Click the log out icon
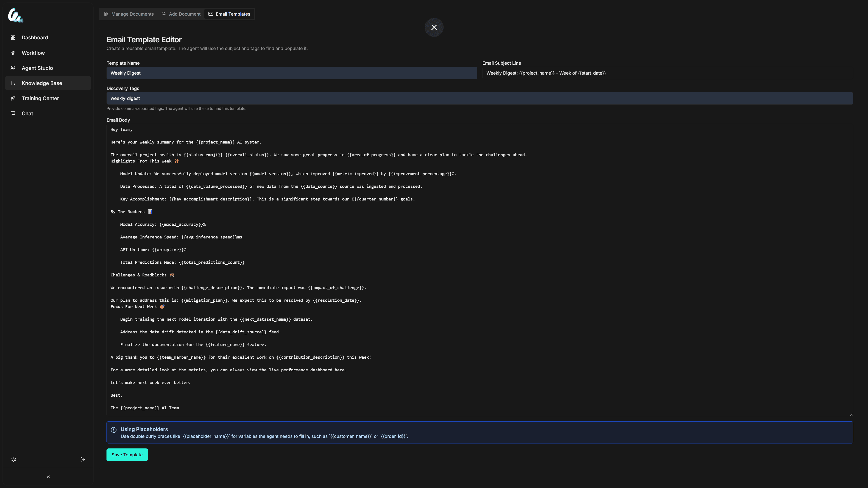Image resolution: width=868 pixels, height=488 pixels. pos(83,459)
